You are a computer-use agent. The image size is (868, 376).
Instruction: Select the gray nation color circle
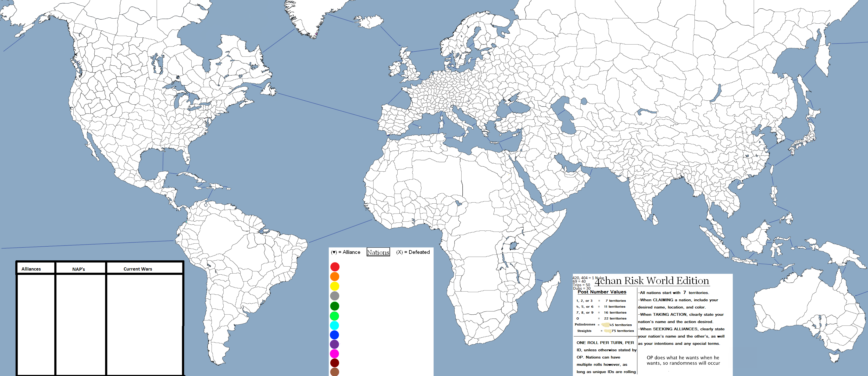pos(335,296)
